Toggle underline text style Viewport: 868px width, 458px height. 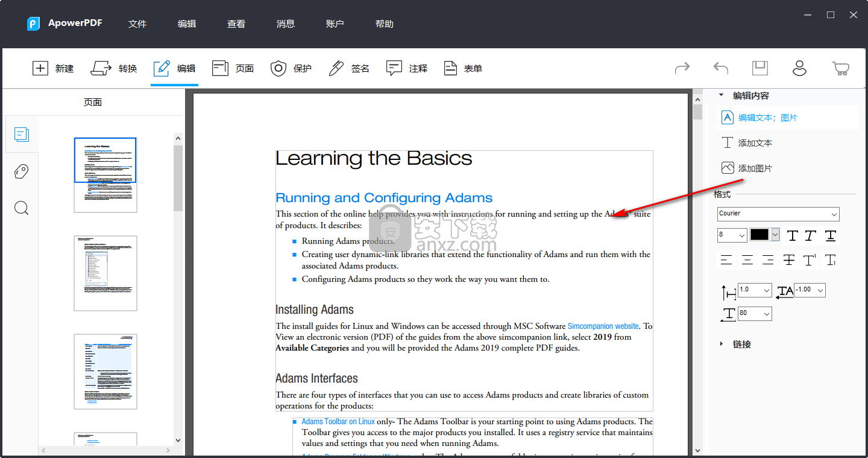pos(831,235)
